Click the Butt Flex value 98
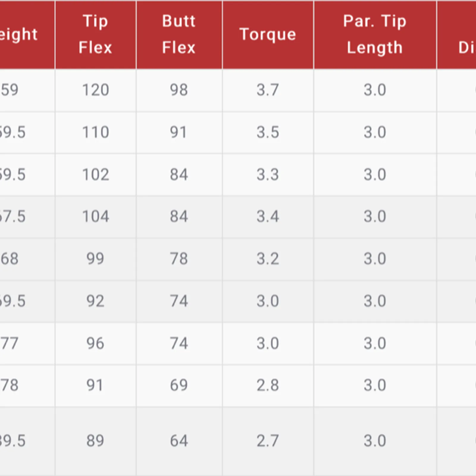The height and width of the screenshot is (476, 476). (x=179, y=90)
